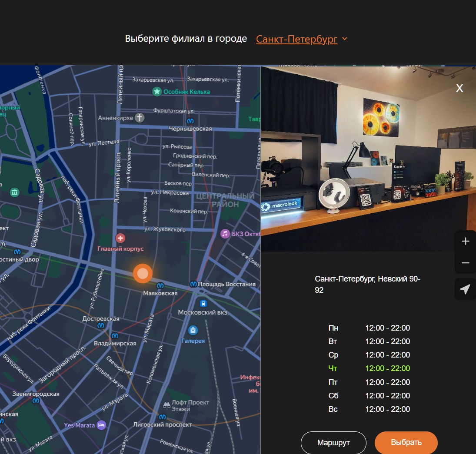The height and width of the screenshot is (454, 476).
Task: Click the geolocation arrow button
Action: 465,289
